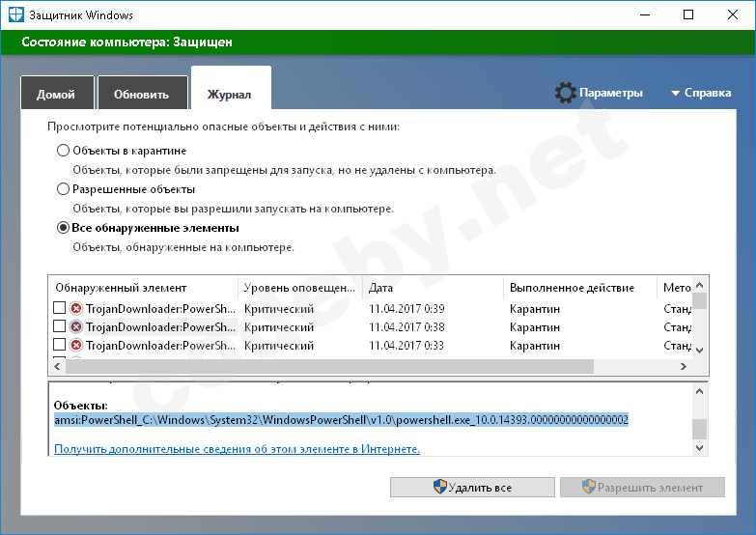The height and width of the screenshot is (535, 756).
Task: Click the details pane vertical scrollbar thumb
Action: coord(700,429)
